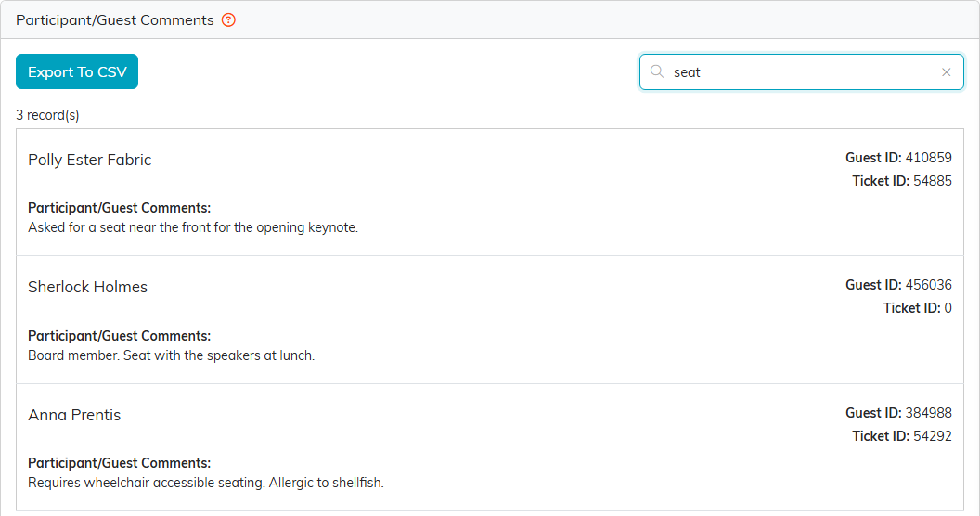Click Comments label under Polly Ester Fabric
This screenshot has height=516, width=980.
click(120, 208)
